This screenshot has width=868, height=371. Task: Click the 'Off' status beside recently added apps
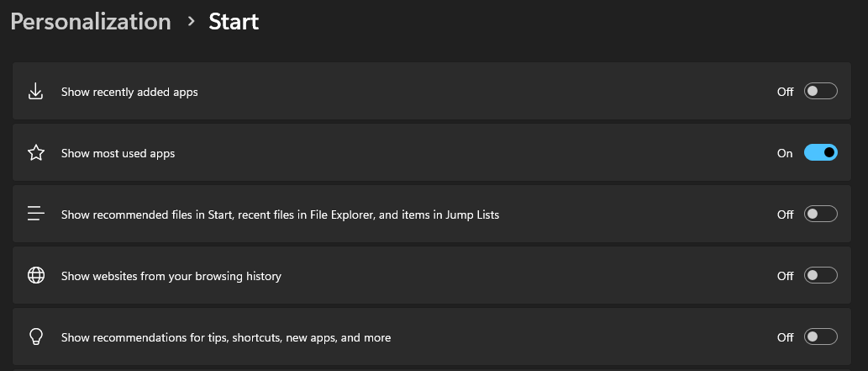pyautogui.click(x=785, y=92)
